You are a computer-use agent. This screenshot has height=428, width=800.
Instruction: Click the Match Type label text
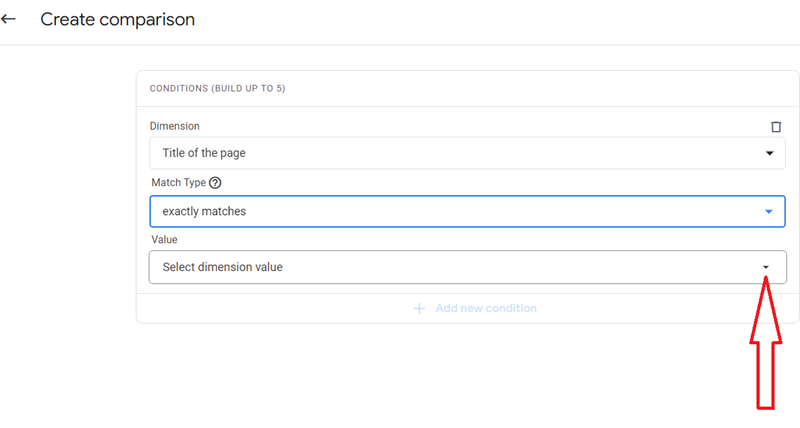[179, 183]
